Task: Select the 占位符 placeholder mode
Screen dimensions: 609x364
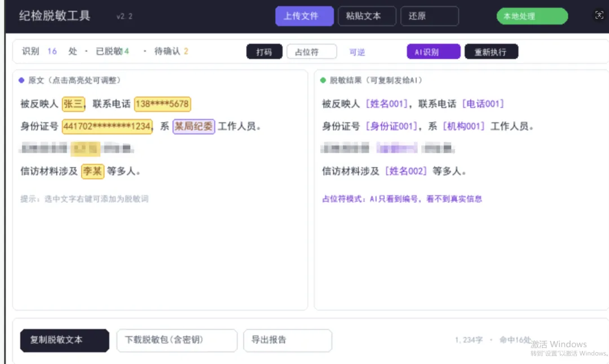Action: coord(311,52)
